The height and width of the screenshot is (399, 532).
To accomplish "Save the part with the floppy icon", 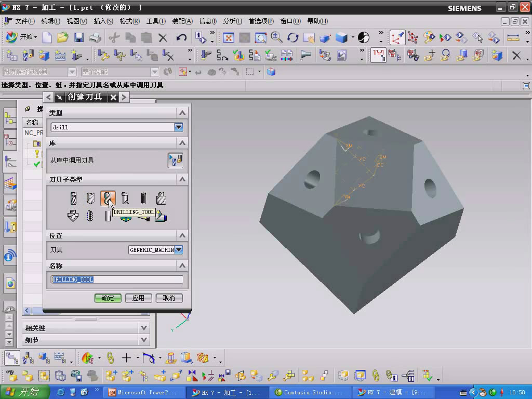I will (x=79, y=37).
